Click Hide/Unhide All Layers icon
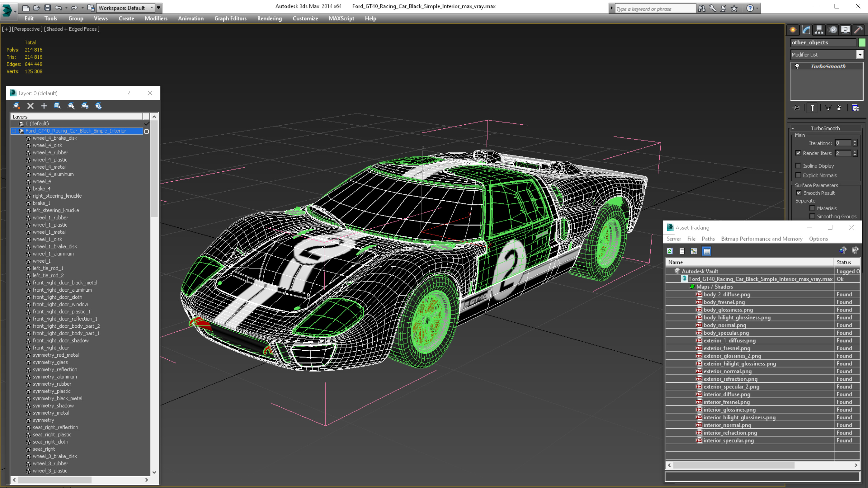Image resolution: width=868 pixels, height=488 pixels. pos(85,106)
